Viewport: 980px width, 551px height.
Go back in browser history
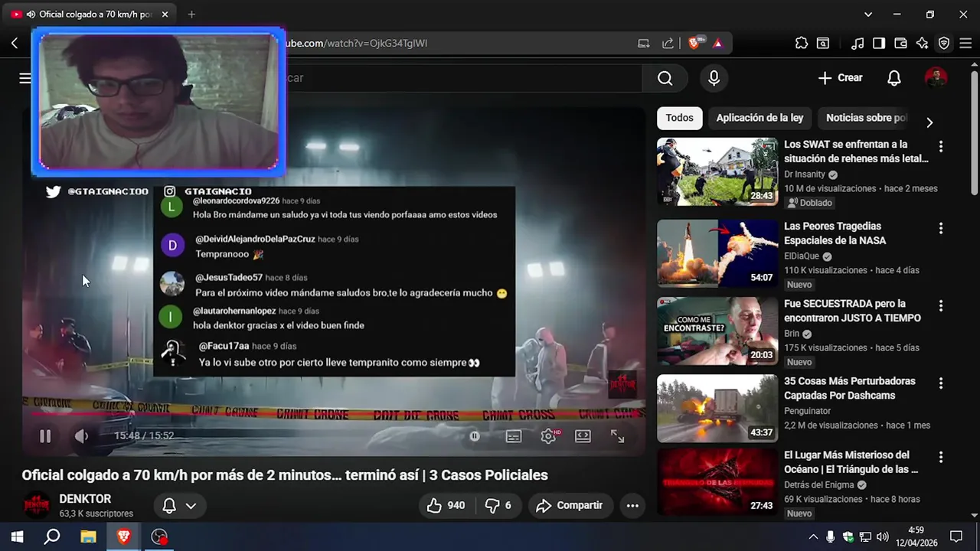14,44
